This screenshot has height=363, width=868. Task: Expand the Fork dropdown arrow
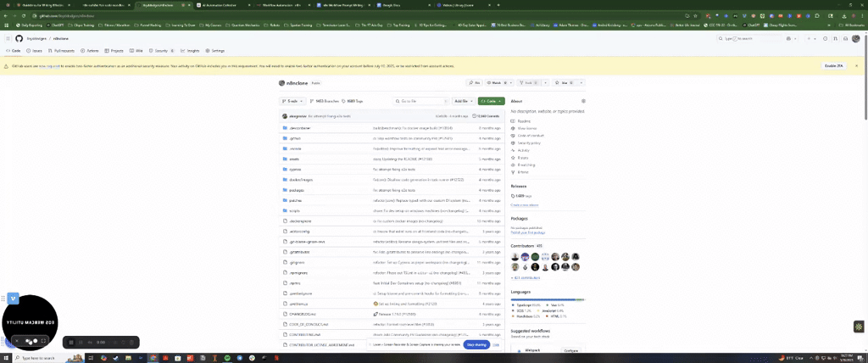(x=545, y=82)
